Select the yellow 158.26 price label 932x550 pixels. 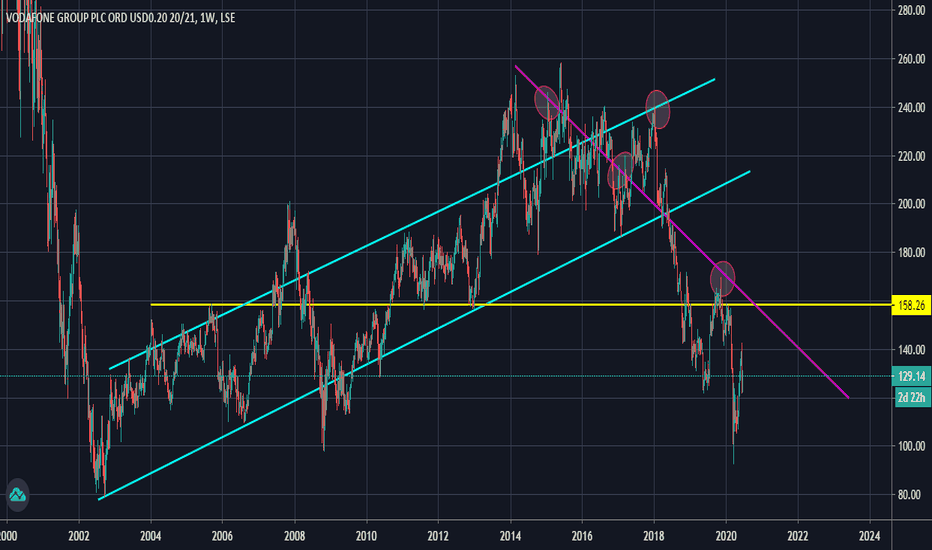pos(911,306)
